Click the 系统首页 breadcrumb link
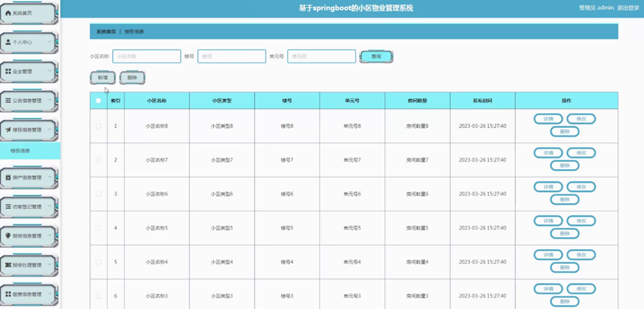 coord(106,32)
